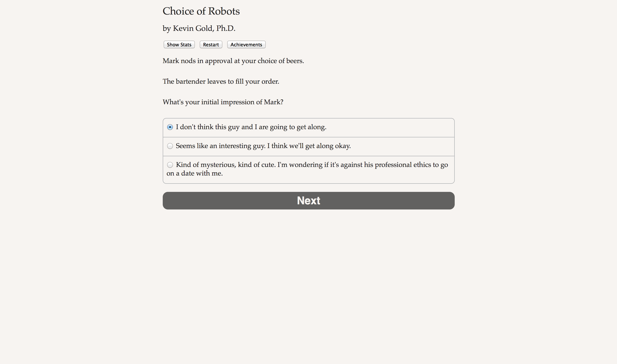The image size is (617, 364).
Task: Click the "by Kevin Gold, Ph.D." byline
Action: tap(199, 29)
